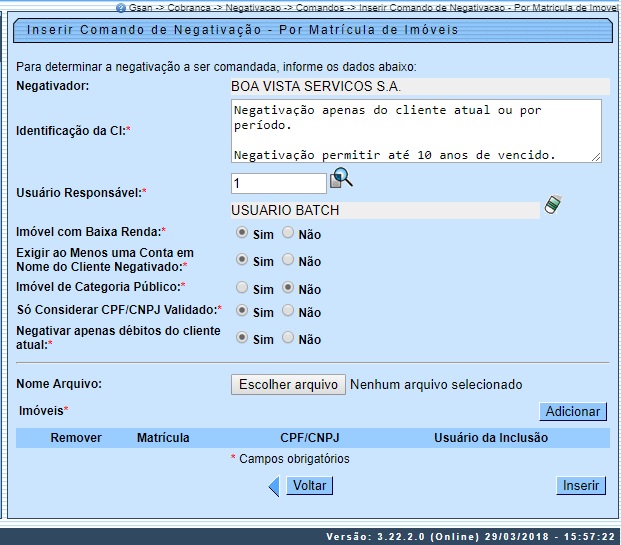
Task: Click the magnifier icon to search Usuário Responsável
Action: 342,179
